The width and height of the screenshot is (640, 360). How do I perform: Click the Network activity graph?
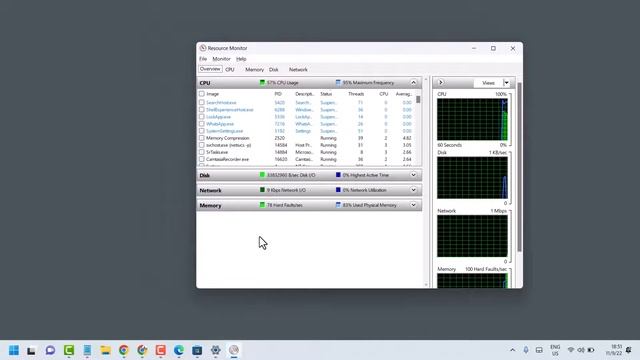point(472,236)
